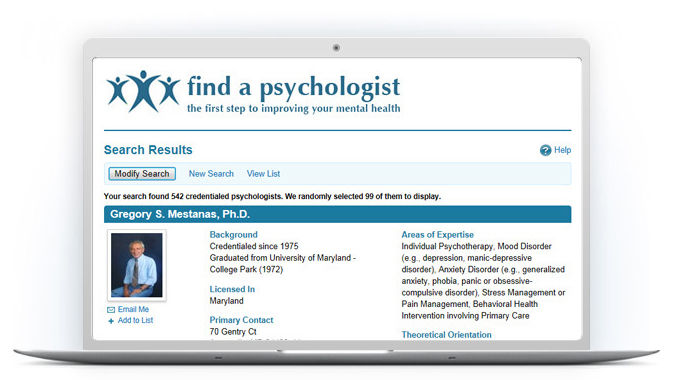The image size is (674, 380).
Task: Click the Background section heading
Action: [233, 235]
